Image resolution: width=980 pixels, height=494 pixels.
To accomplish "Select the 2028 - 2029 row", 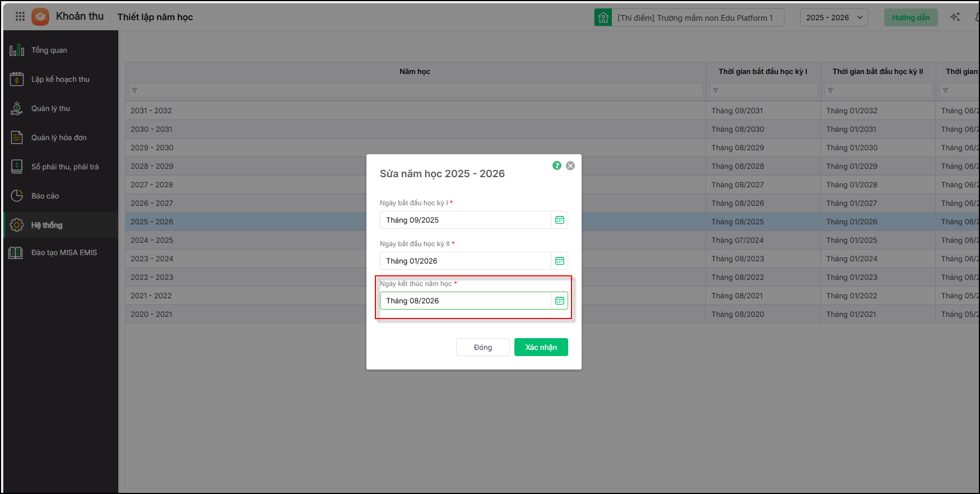I will tap(552, 166).
